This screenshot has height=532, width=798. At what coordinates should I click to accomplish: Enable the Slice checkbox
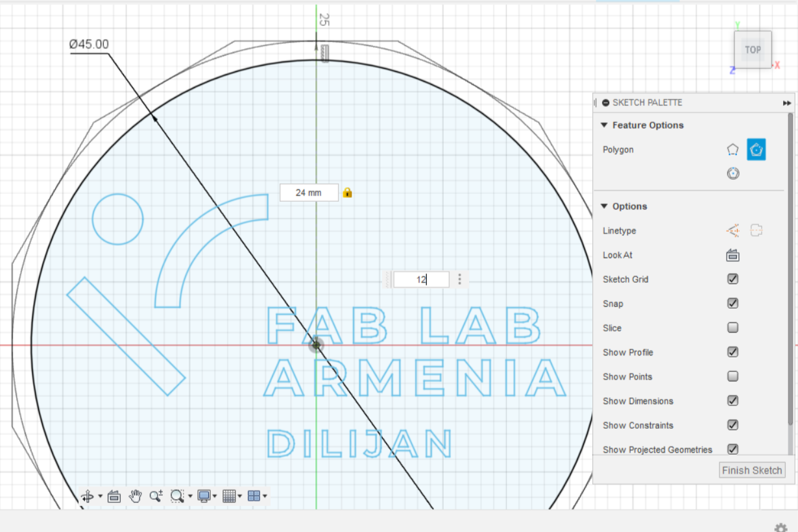[x=732, y=327]
